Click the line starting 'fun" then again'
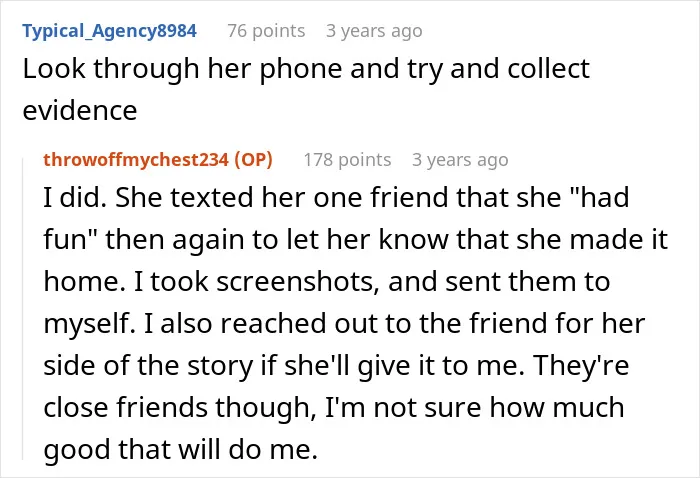 355,240
